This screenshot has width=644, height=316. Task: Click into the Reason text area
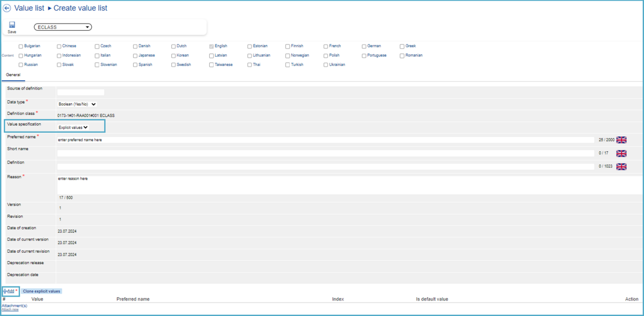coord(322,184)
